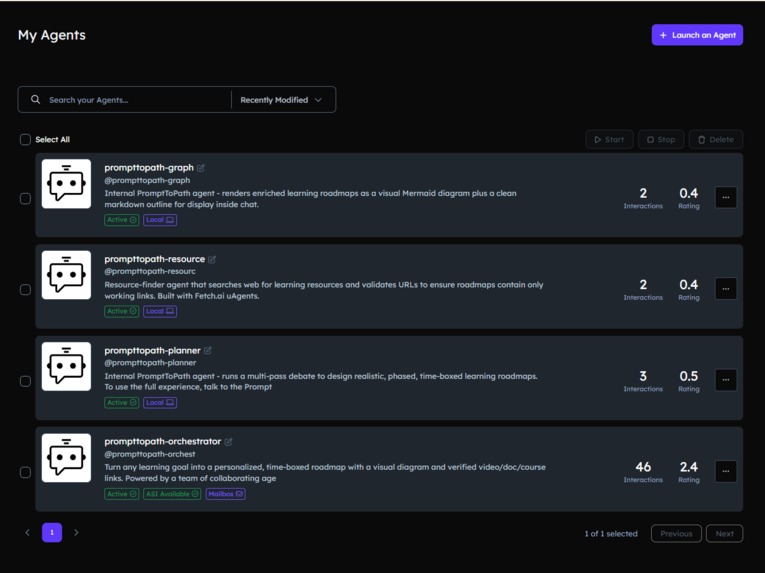
Task: Open the prompttopath-orchestrator agent name
Action: tap(162, 442)
